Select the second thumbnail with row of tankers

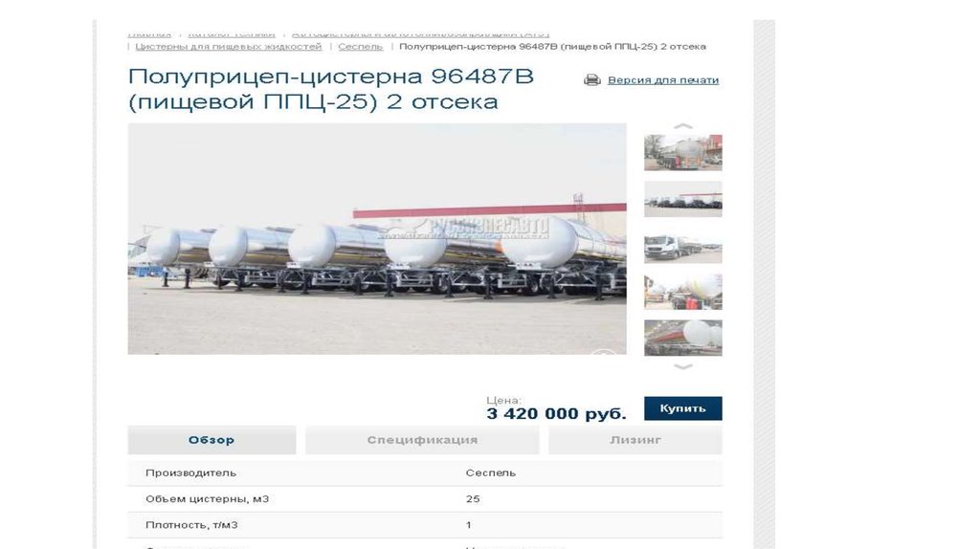683,199
